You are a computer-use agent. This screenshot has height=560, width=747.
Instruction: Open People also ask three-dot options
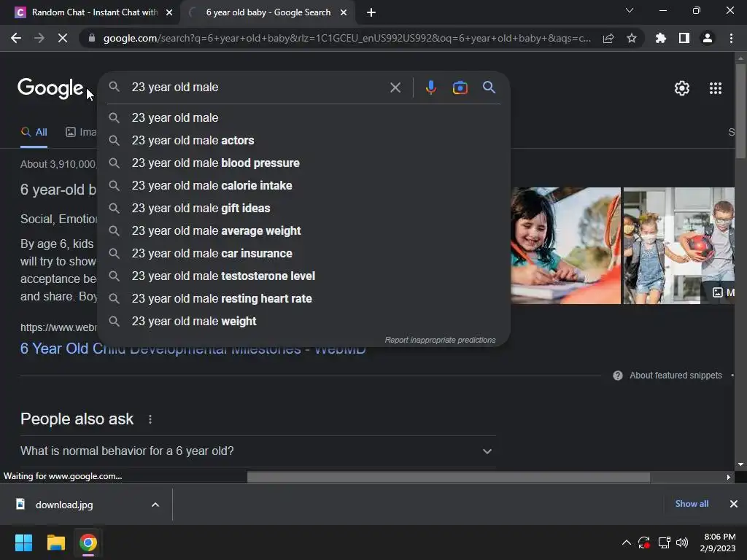150,419
